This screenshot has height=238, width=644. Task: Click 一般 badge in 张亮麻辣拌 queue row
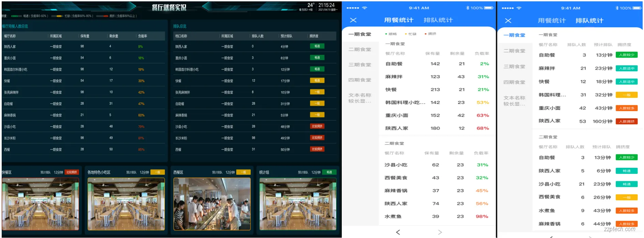pos(317,92)
